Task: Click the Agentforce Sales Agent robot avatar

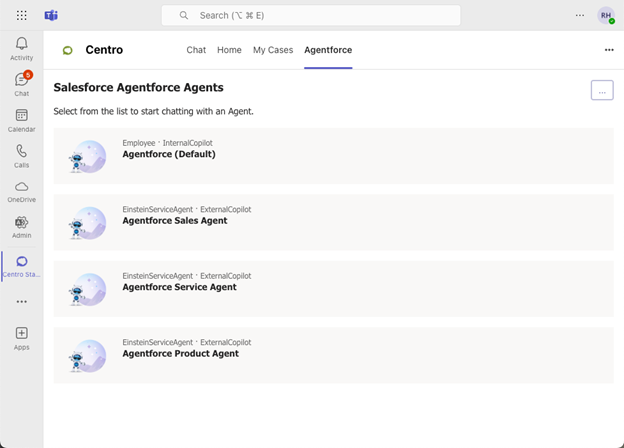Action: [88, 223]
